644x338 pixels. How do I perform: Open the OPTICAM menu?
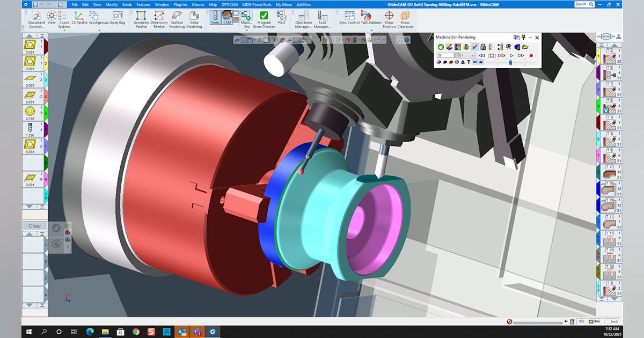(x=229, y=4)
